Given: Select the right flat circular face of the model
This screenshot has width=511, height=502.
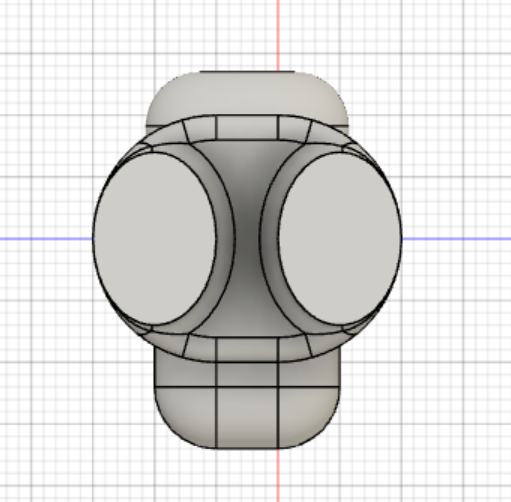Looking at the screenshot, I should [x=340, y=238].
